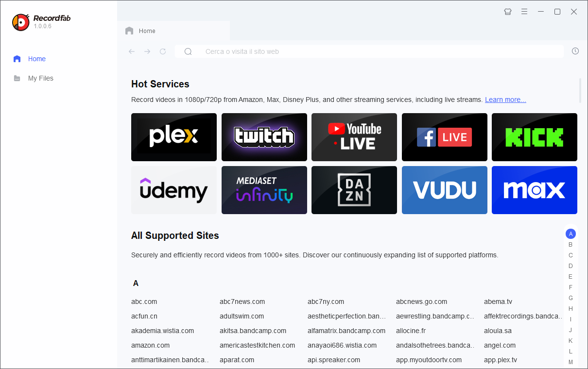This screenshot has width=588, height=369.
Task: Open the acfun.cn site link
Action: tap(144, 316)
